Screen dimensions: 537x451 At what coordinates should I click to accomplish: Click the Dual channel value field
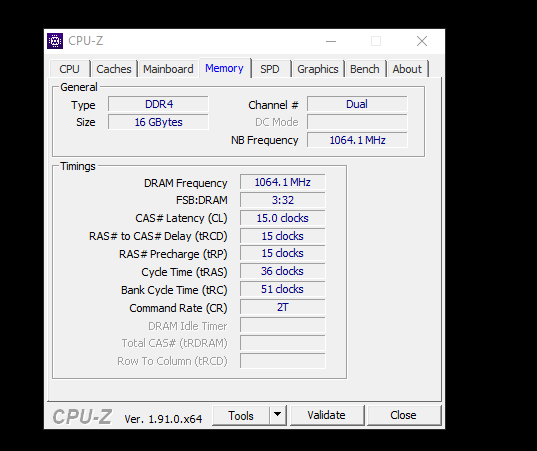357,104
